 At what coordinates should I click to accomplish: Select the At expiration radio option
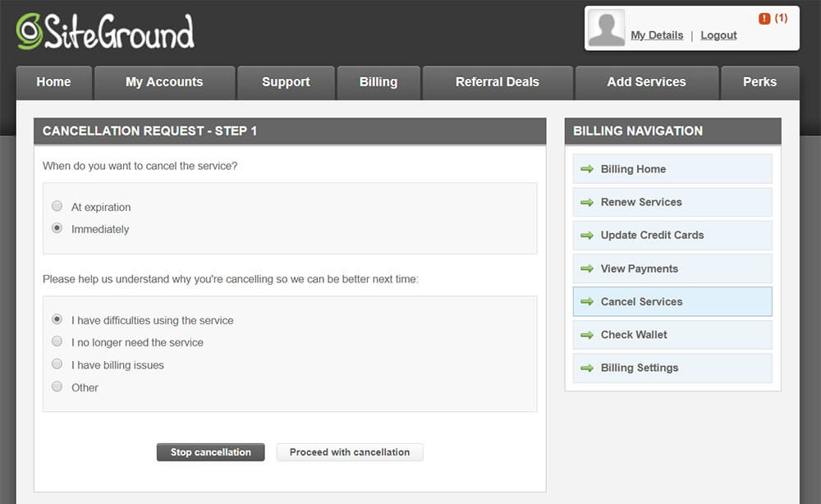[x=57, y=206]
